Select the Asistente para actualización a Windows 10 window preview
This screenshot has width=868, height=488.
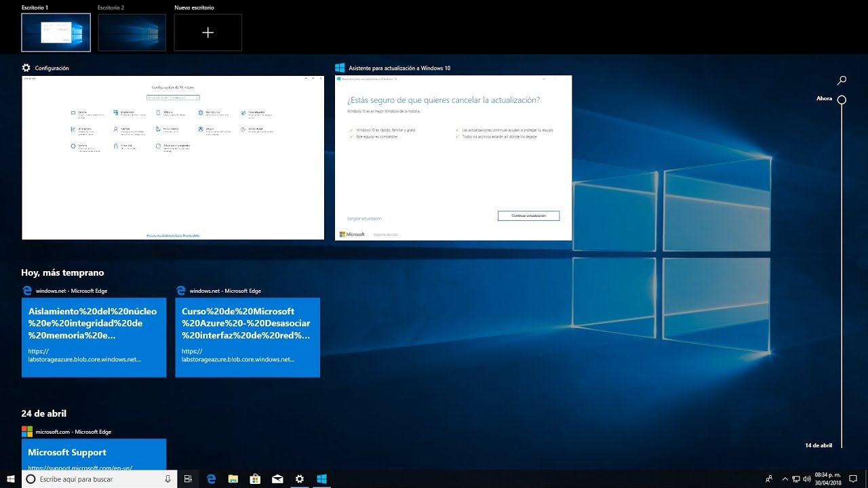[453, 157]
